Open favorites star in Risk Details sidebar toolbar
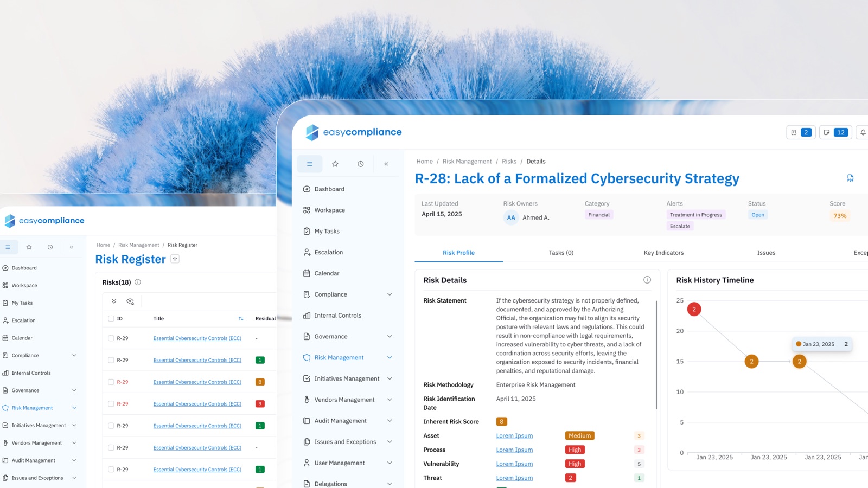The width and height of the screenshot is (868, 488). (x=335, y=164)
